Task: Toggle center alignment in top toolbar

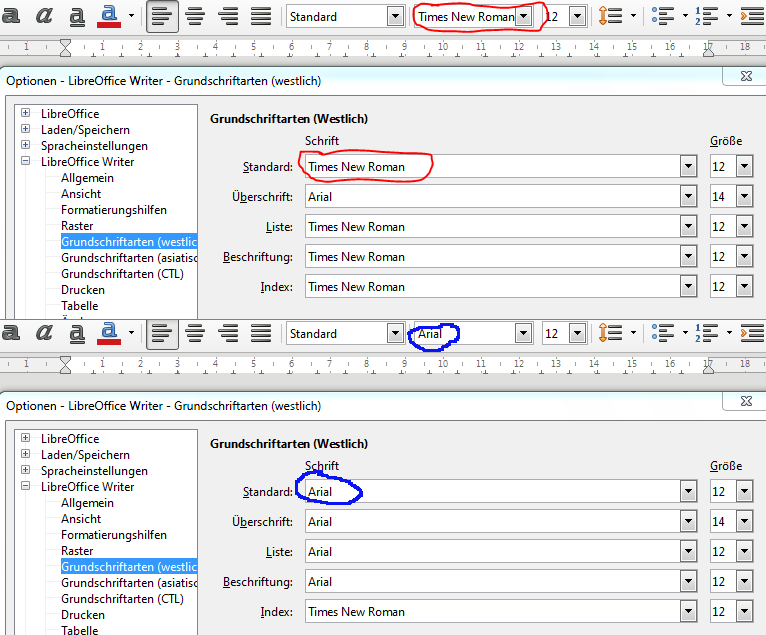Action: pos(195,17)
